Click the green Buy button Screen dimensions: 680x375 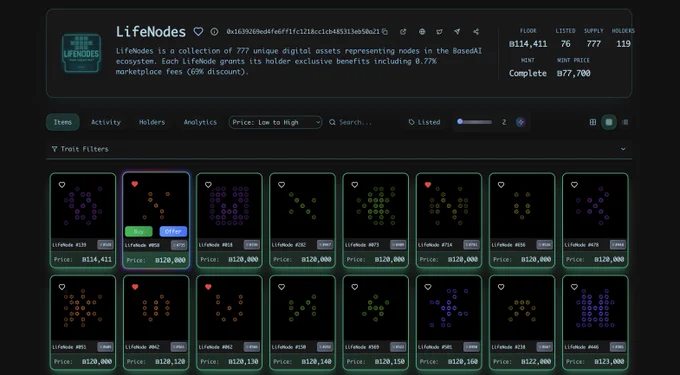(x=139, y=232)
